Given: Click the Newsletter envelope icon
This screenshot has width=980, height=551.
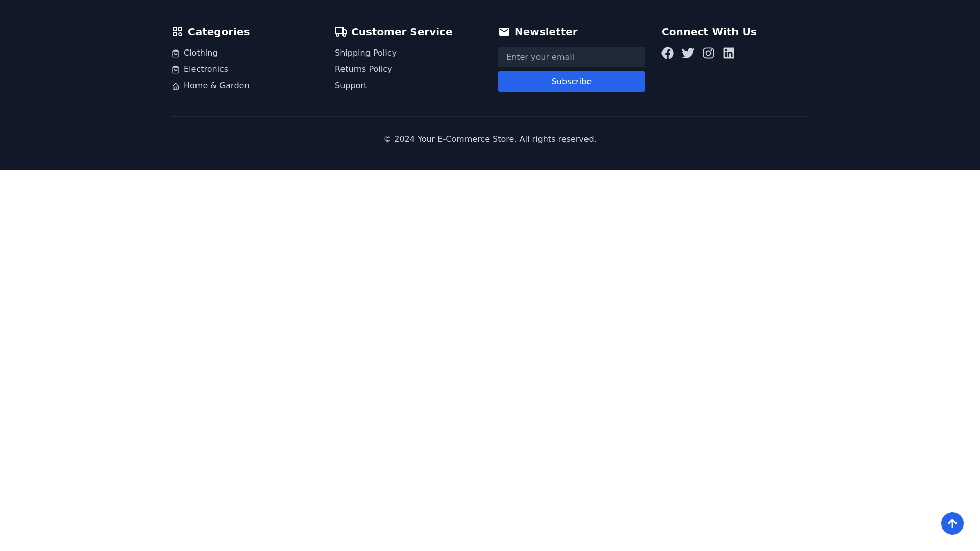Looking at the screenshot, I should coord(504,32).
